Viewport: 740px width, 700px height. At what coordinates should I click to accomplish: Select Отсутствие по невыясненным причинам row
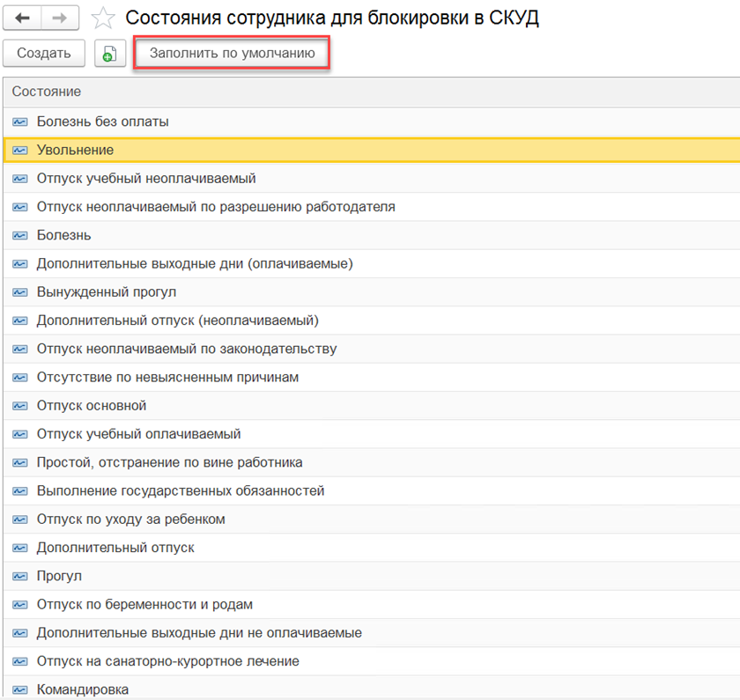pos(167,378)
